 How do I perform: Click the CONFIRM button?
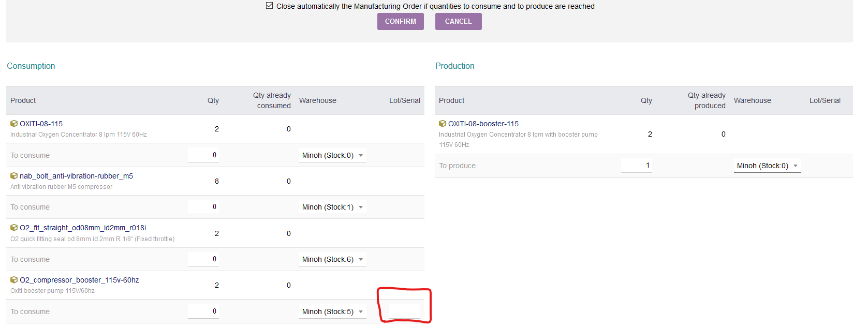401,21
